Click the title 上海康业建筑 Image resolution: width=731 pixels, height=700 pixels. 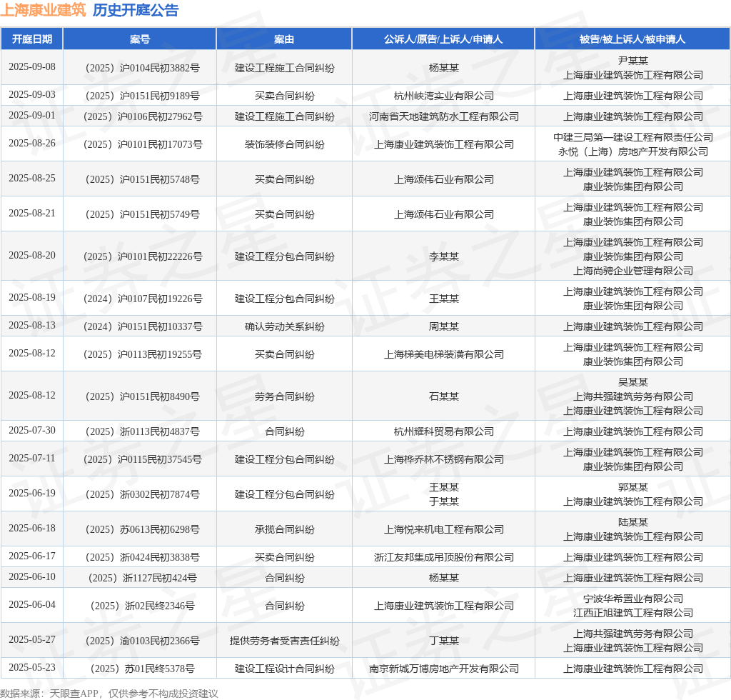tap(44, 10)
